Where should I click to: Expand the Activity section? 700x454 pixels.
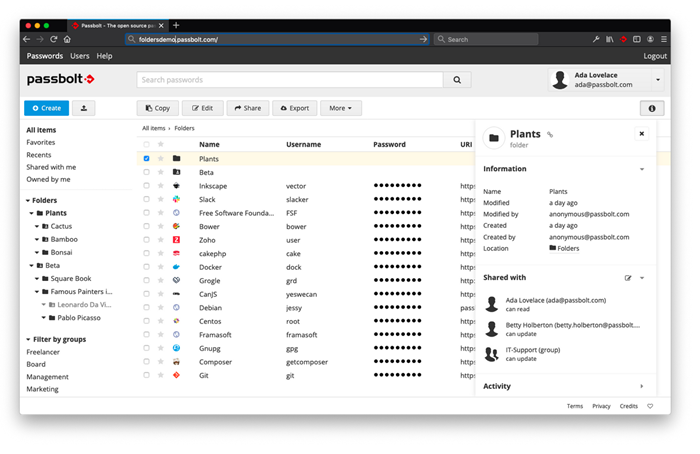[642, 386]
